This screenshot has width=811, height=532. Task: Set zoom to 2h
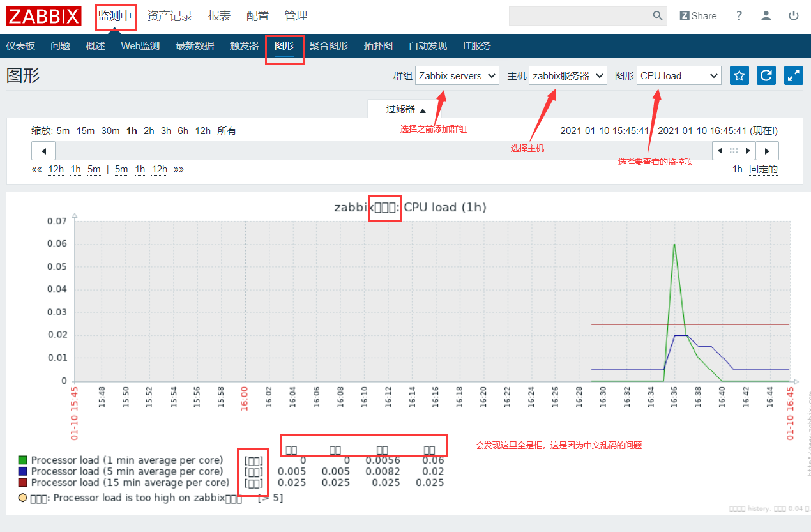tap(149, 131)
